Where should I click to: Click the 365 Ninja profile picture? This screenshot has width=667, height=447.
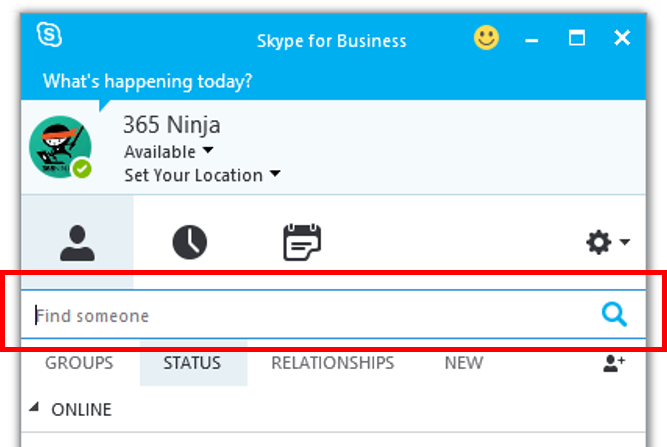click(60, 147)
